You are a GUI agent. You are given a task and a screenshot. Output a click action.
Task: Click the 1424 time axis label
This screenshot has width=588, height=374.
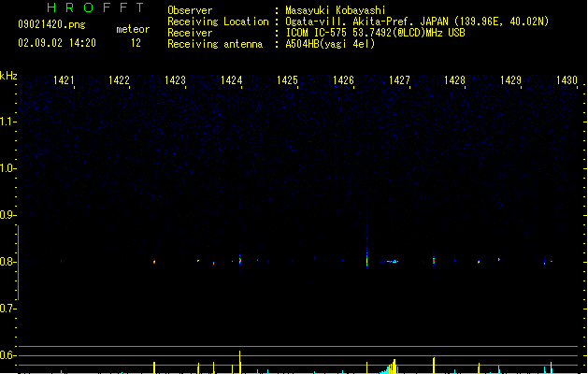click(232, 80)
